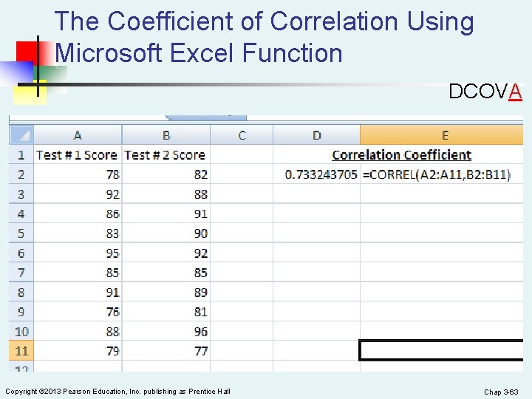Select column D header
This screenshot has width=532, height=399.
(316, 135)
